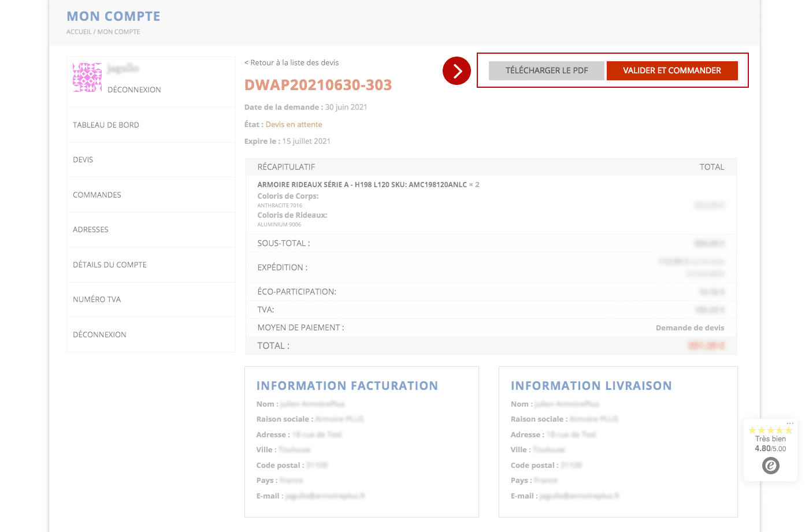
Task: Click the Demande de devis payment value
Action: pos(690,328)
